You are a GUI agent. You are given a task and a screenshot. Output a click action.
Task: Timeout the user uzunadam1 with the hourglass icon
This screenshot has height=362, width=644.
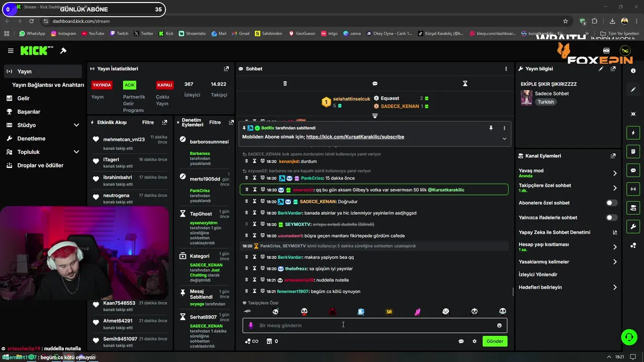click(255, 235)
